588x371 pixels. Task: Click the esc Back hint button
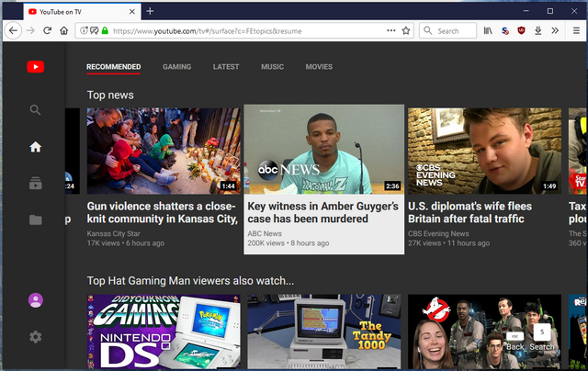(x=515, y=341)
